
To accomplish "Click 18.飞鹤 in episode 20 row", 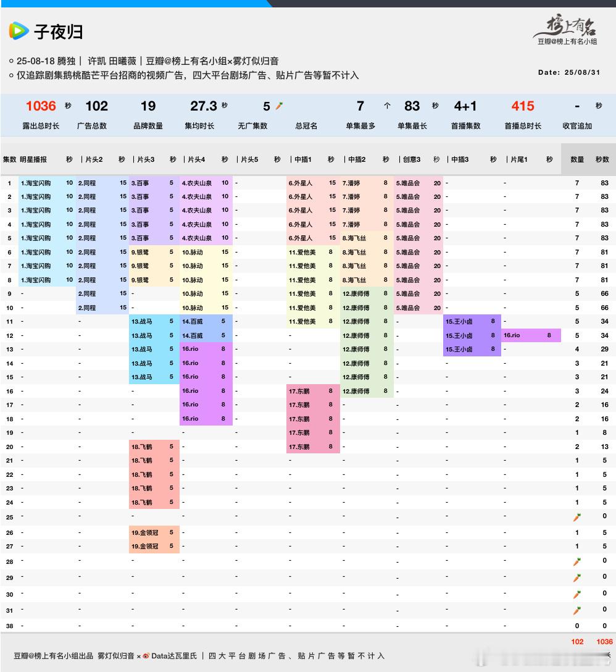I will coord(142,447).
